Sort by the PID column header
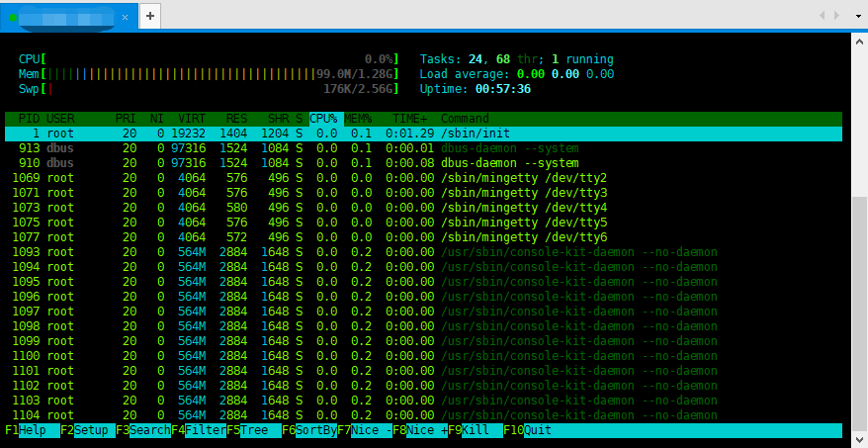Viewport: 868px width, 448px height. point(30,119)
